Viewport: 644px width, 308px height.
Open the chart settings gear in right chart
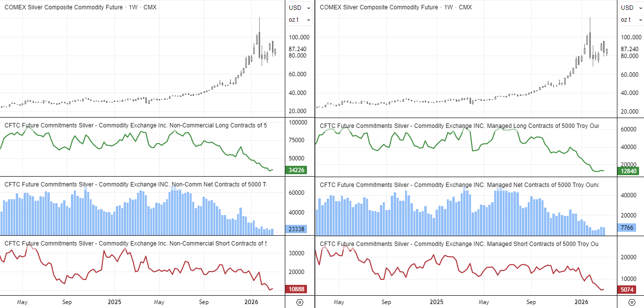(632, 302)
